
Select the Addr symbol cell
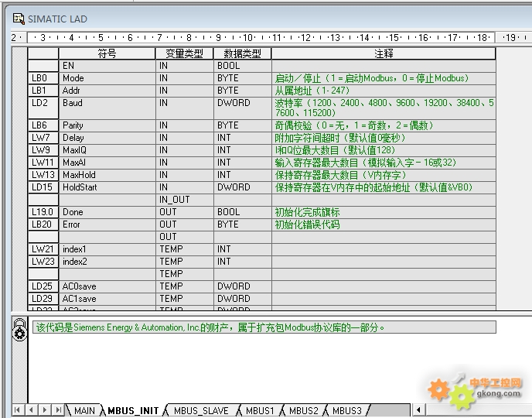point(107,91)
